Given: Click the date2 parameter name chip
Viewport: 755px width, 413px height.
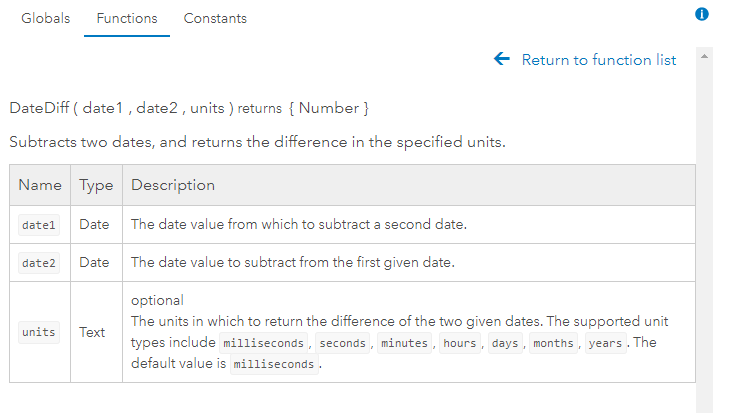Looking at the screenshot, I should coord(39,263).
